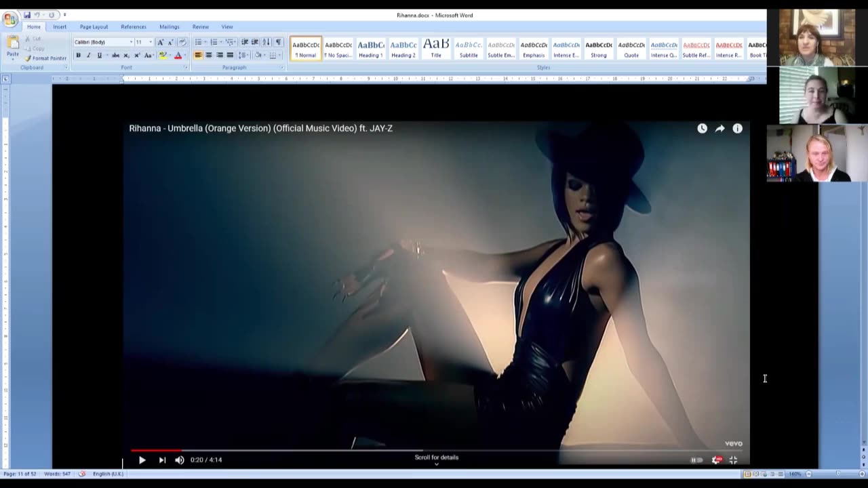Activate Format Painter
This screenshot has width=868, height=488.
(x=45, y=58)
